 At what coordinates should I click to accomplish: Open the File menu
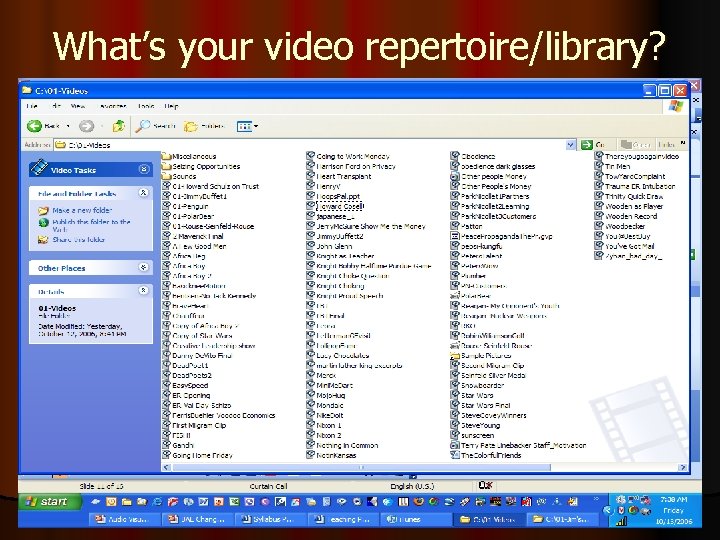32,106
